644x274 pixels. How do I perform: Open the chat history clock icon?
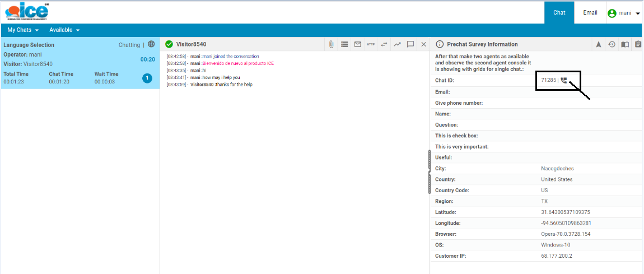click(612, 44)
